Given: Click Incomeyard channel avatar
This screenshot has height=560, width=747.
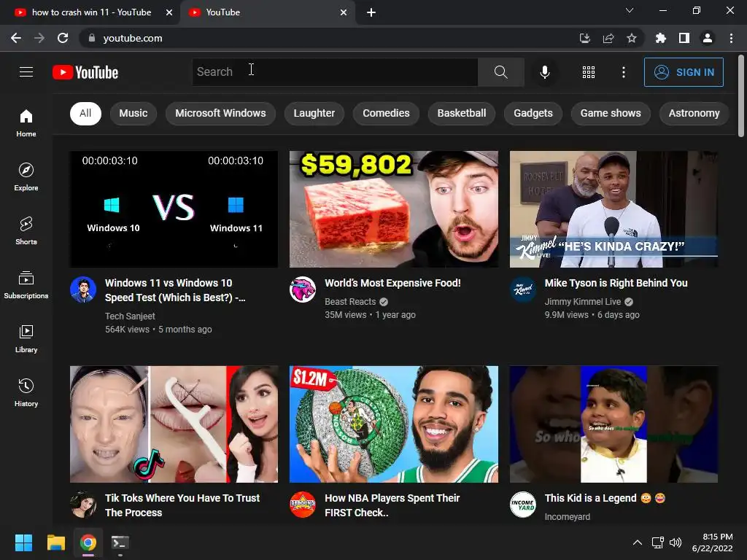Looking at the screenshot, I should click(522, 505).
